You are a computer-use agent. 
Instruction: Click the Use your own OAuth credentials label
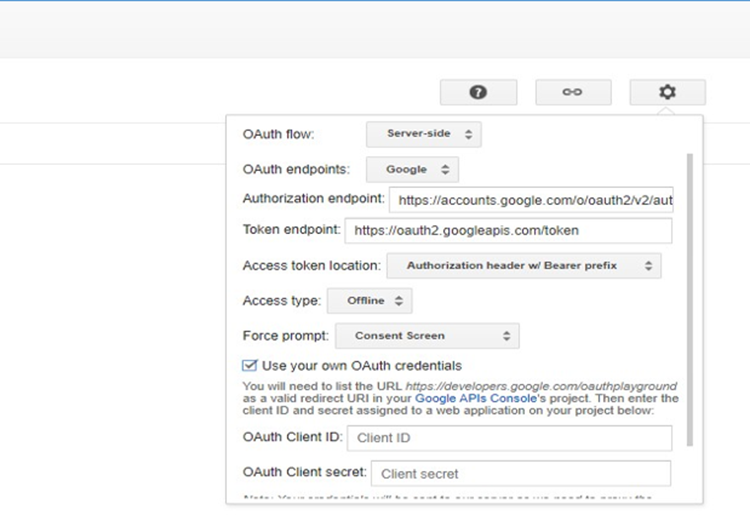tap(361, 366)
